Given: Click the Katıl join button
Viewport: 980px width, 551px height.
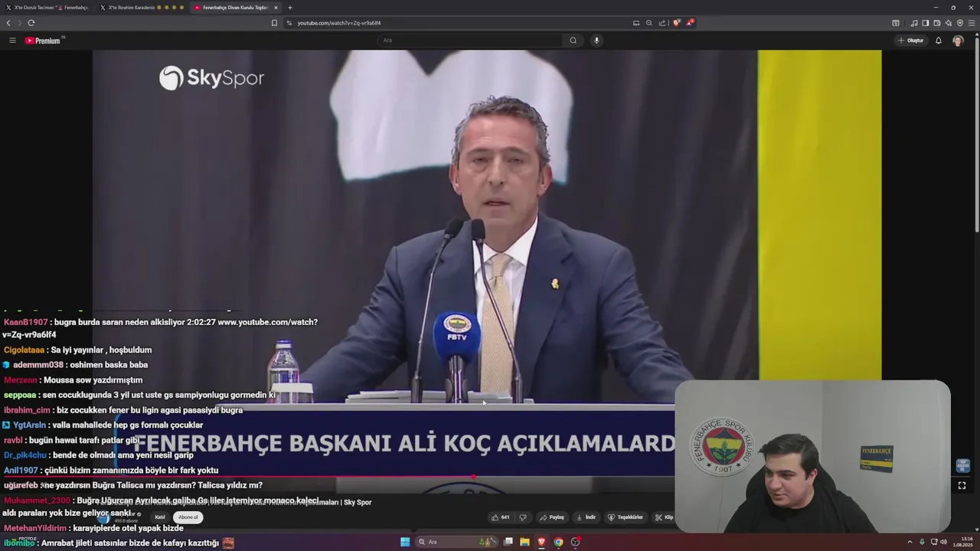Looking at the screenshot, I should point(160,517).
